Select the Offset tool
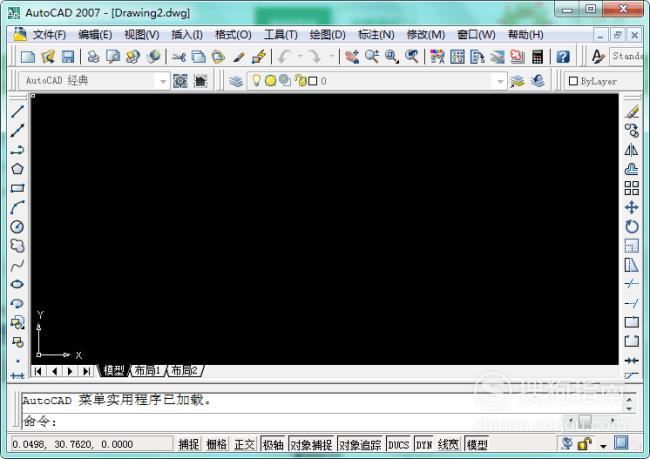Screen dimensions: 650x459 pos(632,169)
